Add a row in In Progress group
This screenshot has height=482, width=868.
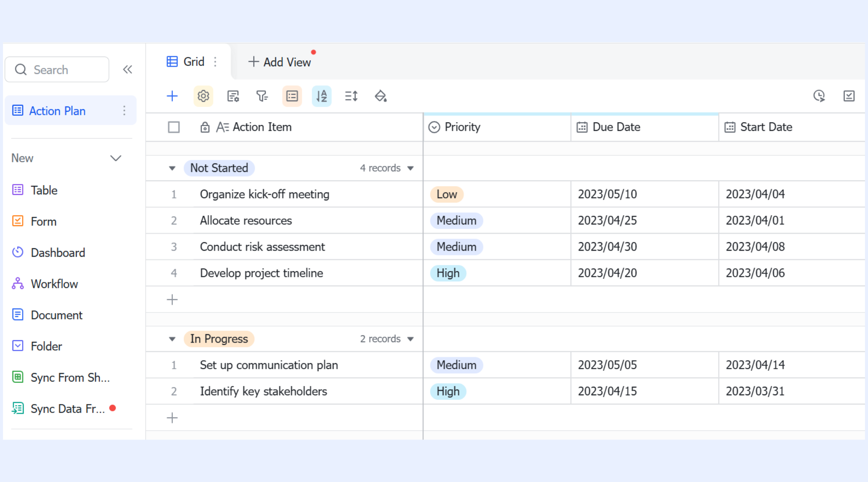172,418
